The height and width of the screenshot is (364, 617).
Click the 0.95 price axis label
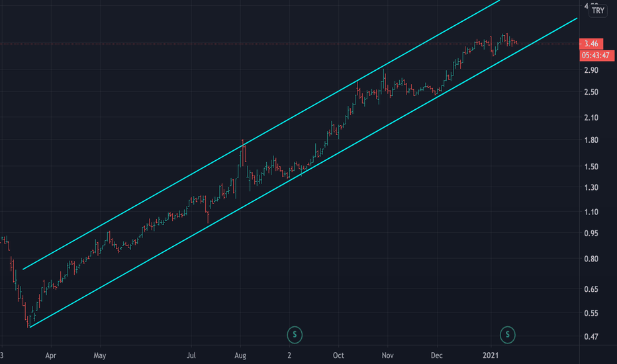point(591,233)
